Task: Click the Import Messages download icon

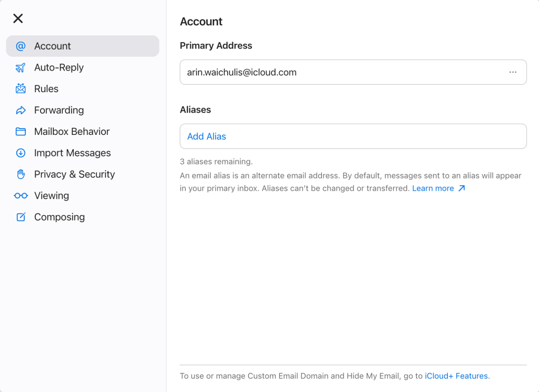Action: coord(21,153)
